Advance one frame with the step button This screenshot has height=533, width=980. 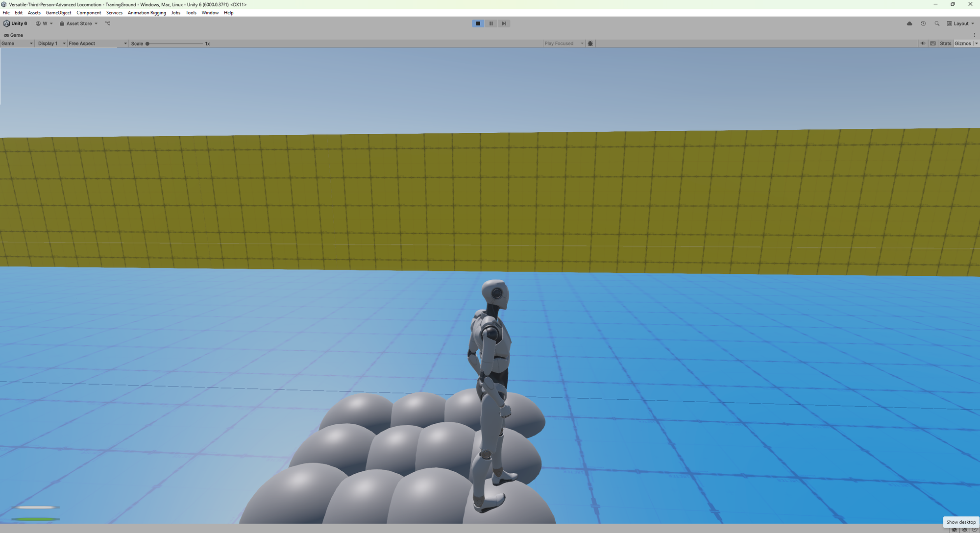pyautogui.click(x=504, y=24)
